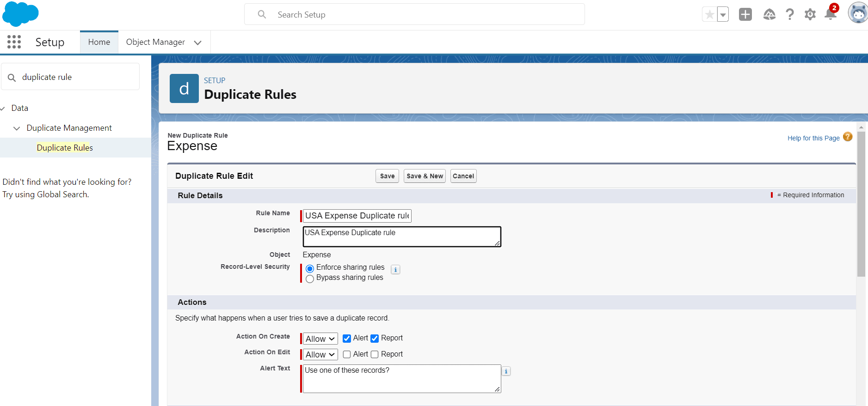Open the favorites list dropdown arrow

coord(723,15)
